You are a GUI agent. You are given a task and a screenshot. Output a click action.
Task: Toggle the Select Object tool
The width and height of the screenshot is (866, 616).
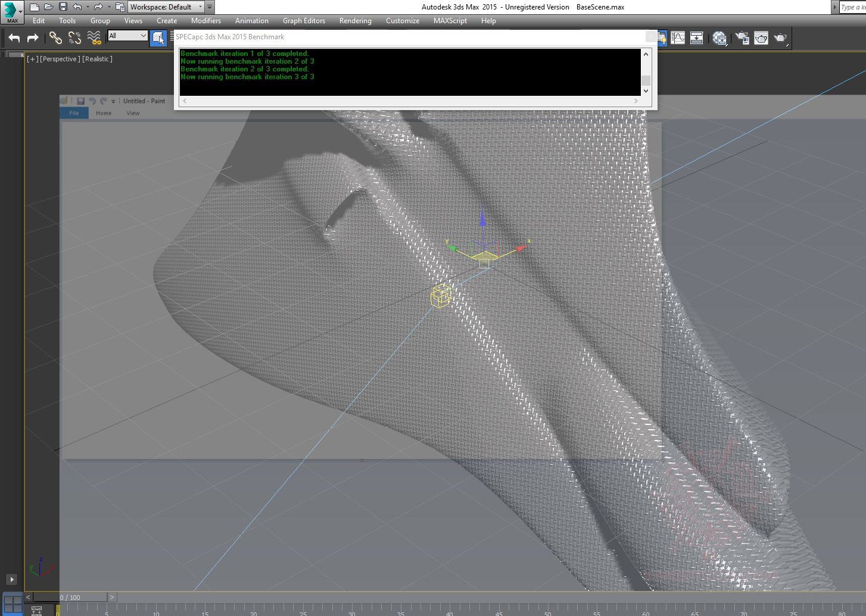(158, 38)
